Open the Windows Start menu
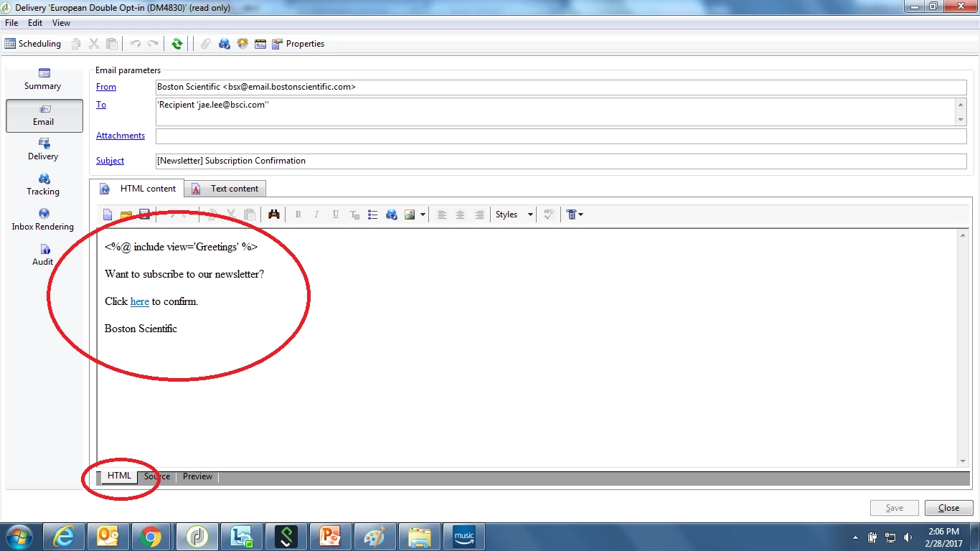 (19, 537)
